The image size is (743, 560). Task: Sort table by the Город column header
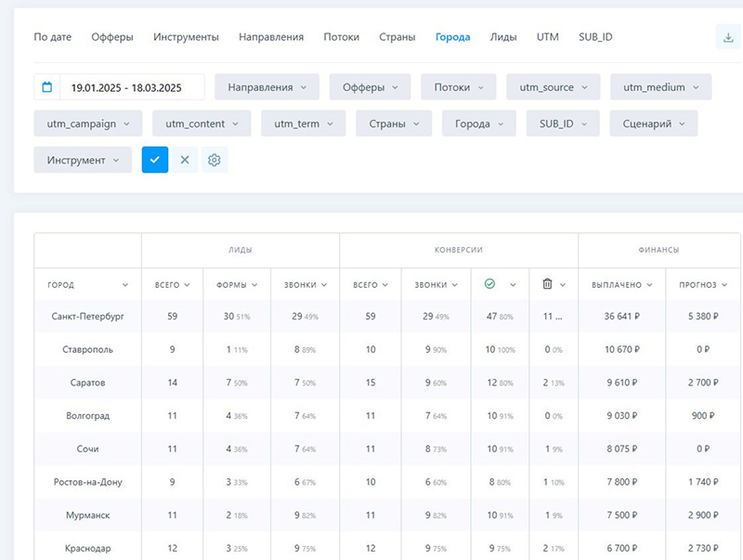pos(87,285)
